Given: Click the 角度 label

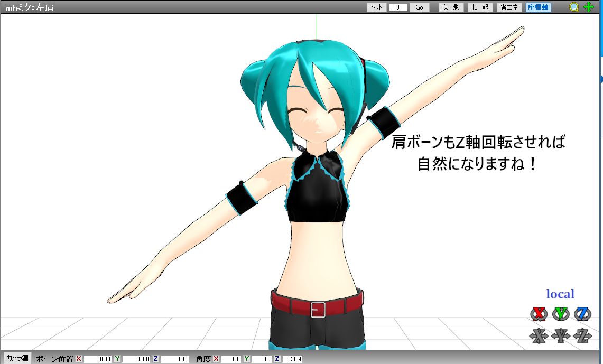Looking at the screenshot, I should 203,359.
